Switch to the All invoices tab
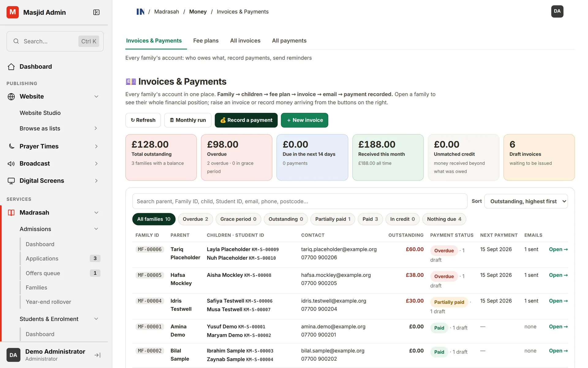Viewport: 588px width, 368px height. click(245, 40)
